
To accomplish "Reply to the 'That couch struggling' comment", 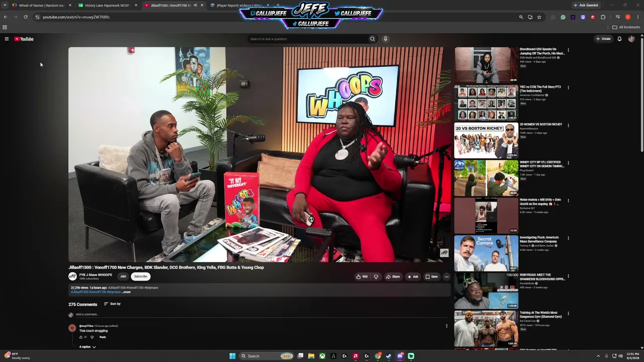I will [103, 337].
